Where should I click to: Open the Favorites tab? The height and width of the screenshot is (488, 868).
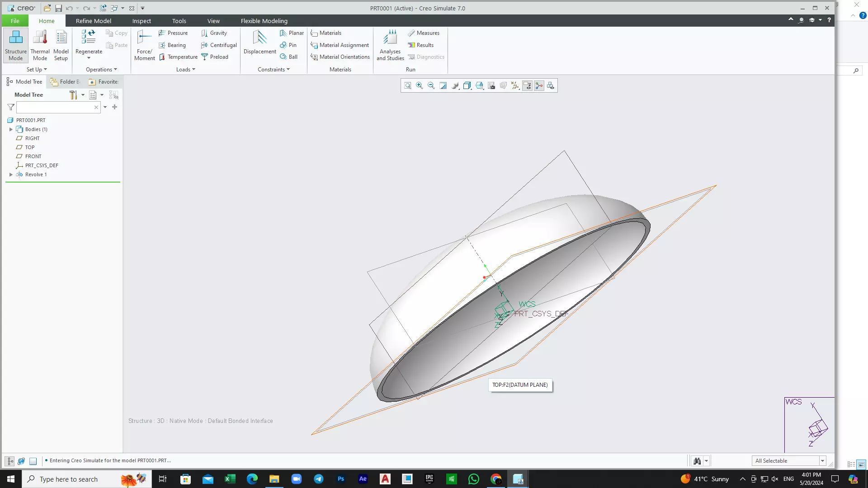104,82
